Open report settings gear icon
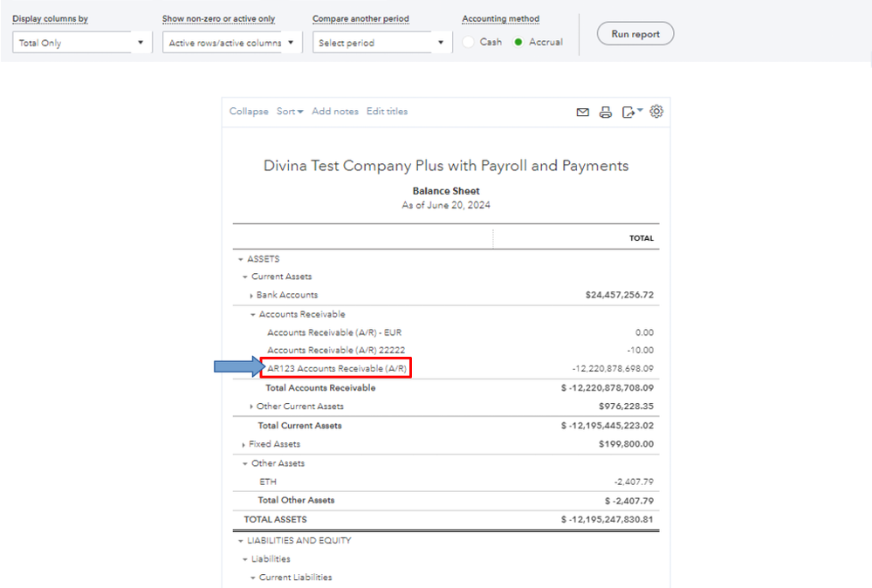 pos(657,112)
